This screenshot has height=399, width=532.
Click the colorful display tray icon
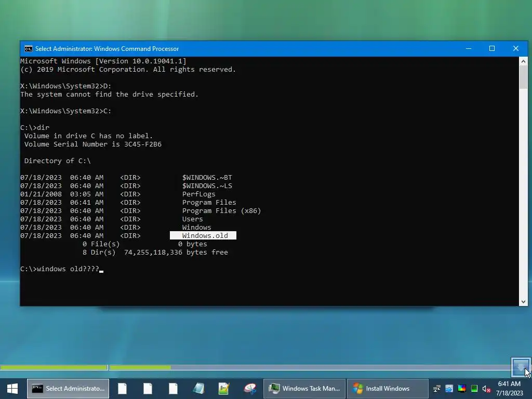coord(462,389)
